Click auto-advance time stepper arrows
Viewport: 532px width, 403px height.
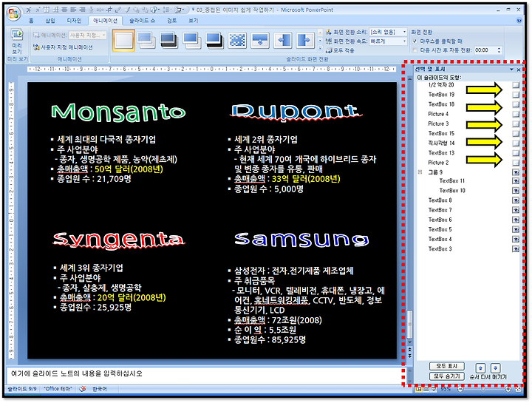499,50
